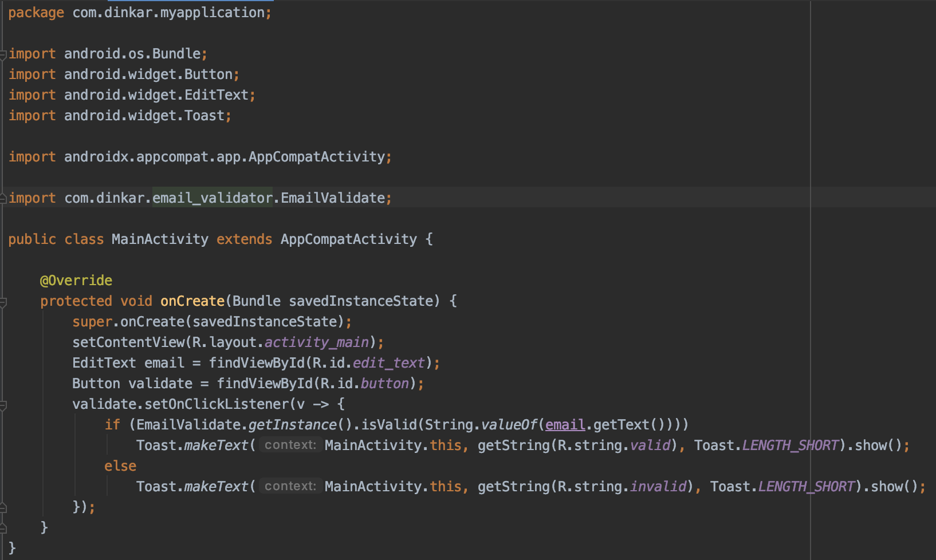Click the 'class' keyword
This screenshot has width=936, height=560.
pyautogui.click(x=84, y=239)
